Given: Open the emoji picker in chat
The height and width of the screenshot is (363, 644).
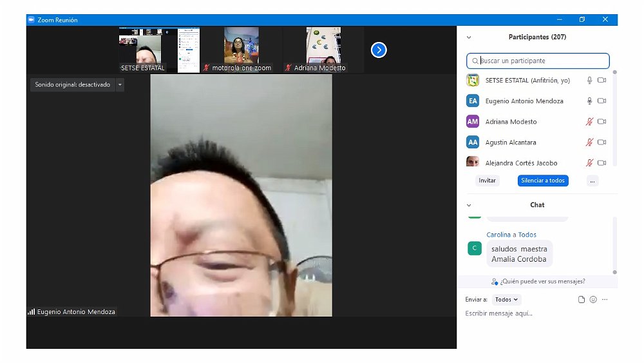Looking at the screenshot, I should click(593, 300).
